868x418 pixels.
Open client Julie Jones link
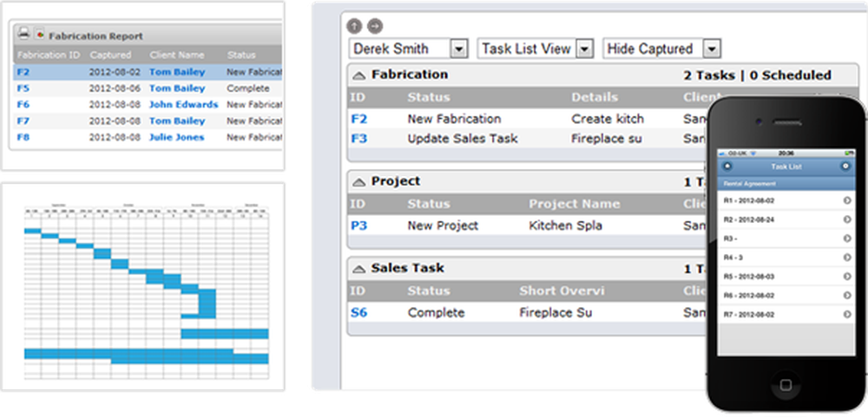pyautogui.click(x=176, y=137)
